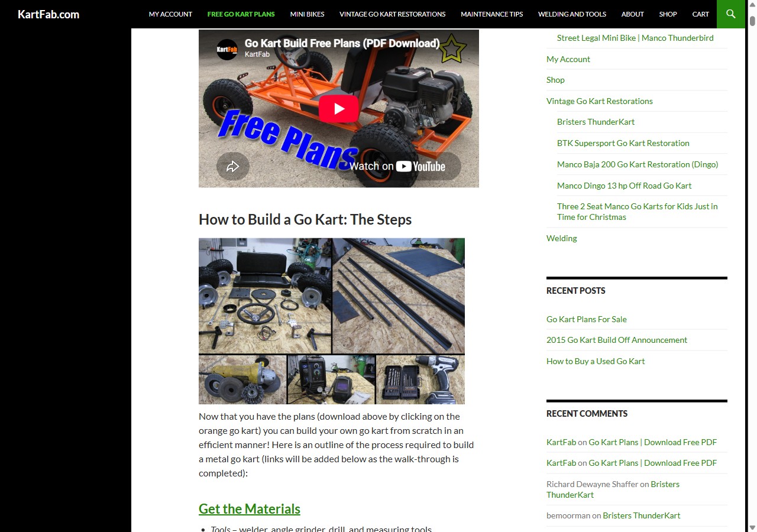
Task: Go to Vintage Go Kart Restorations nav item
Action: 393,14
